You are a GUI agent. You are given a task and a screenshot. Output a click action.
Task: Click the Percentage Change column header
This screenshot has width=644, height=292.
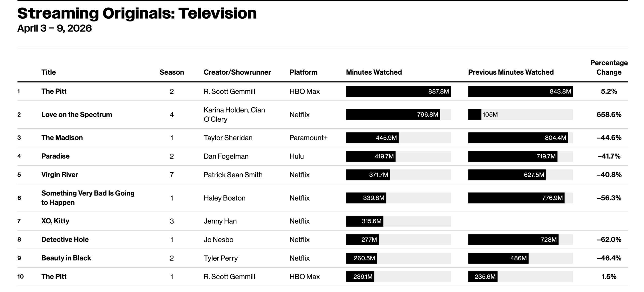609,67
